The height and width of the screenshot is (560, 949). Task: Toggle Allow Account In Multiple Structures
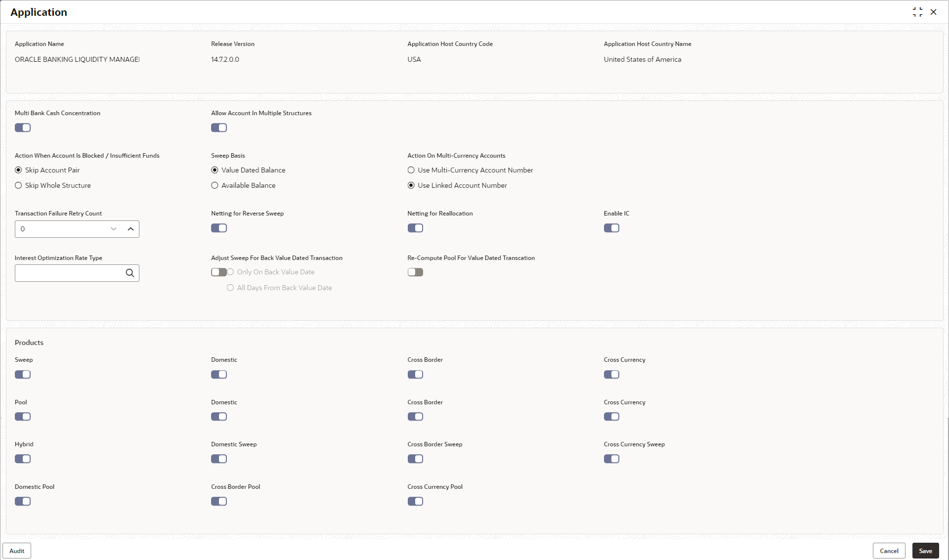tap(219, 128)
